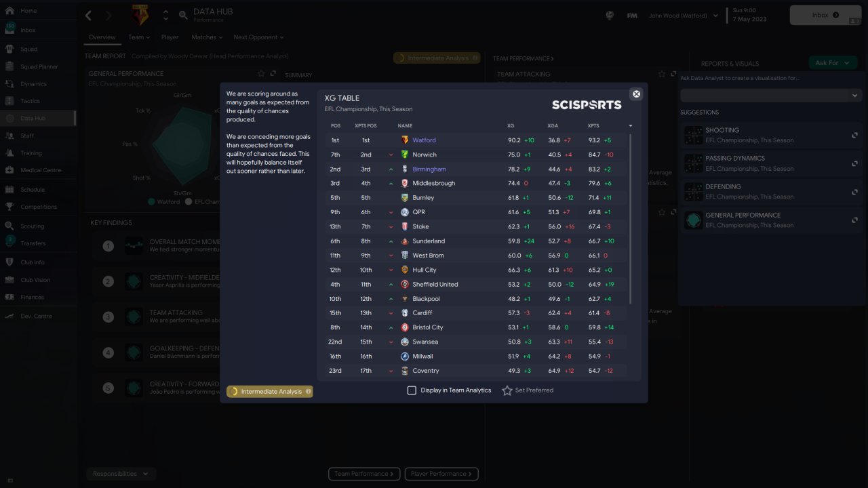Click the Sheffield United row in table
868x488 pixels.
point(475,284)
